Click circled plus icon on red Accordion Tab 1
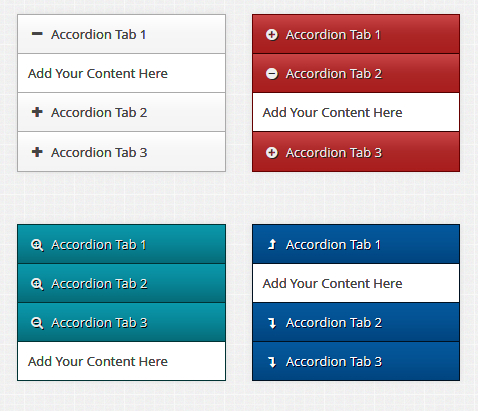This screenshot has width=478, height=411. 272,34
